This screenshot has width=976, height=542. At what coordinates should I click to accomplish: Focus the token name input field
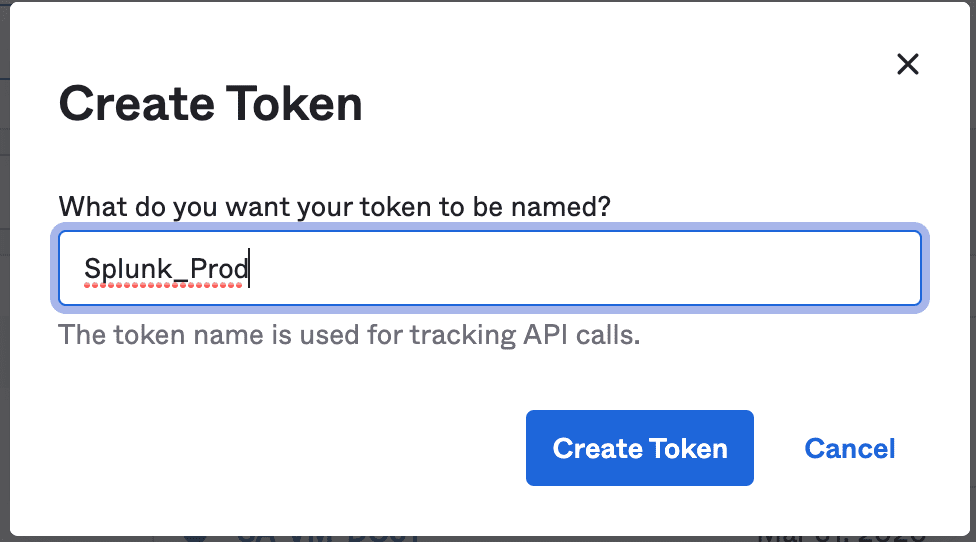[x=490, y=268]
